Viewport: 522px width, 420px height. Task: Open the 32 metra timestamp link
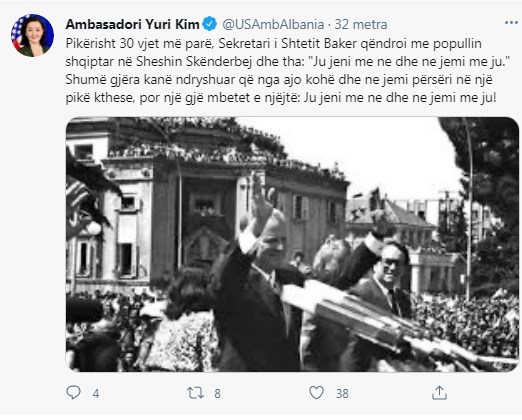361,24
